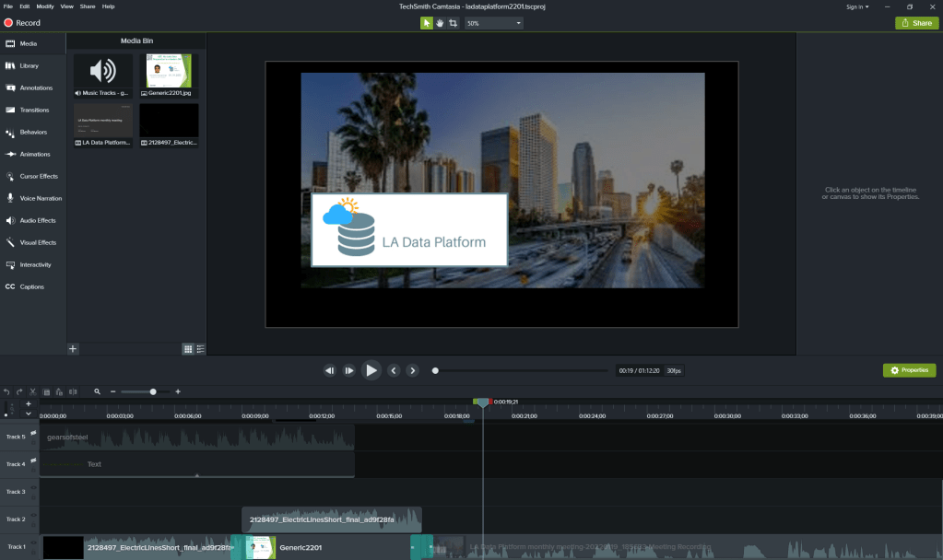Switch Media Bin to list view
The height and width of the screenshot is (560, 943).
click(200, 349)
